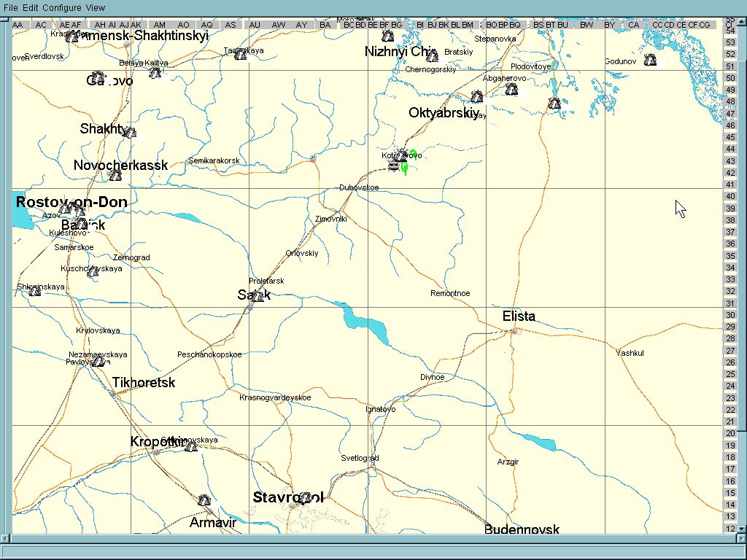
Task: Click the Remontnoe town label
Action: pos(450,293)
